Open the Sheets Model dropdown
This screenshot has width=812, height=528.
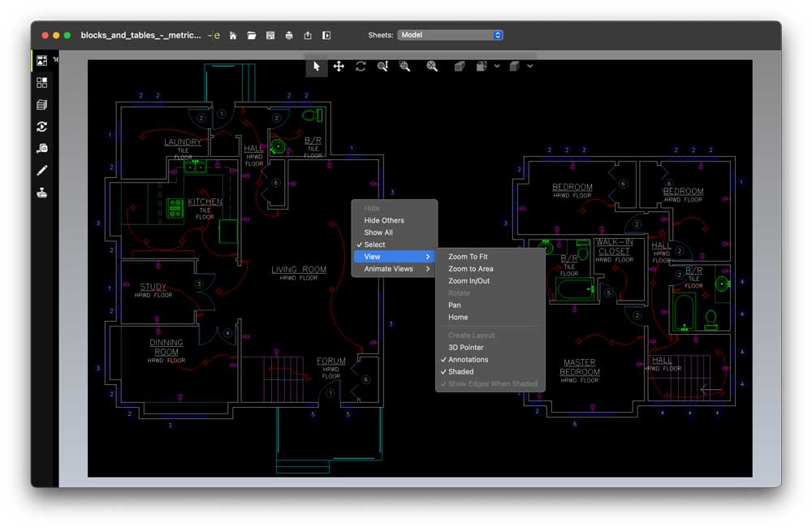click(x=451, y=35)
